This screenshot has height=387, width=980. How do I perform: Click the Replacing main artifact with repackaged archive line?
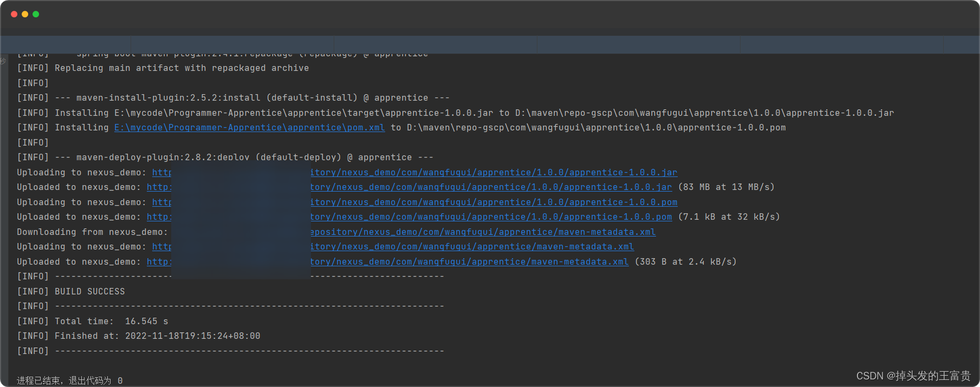click(x=163, y=68)
